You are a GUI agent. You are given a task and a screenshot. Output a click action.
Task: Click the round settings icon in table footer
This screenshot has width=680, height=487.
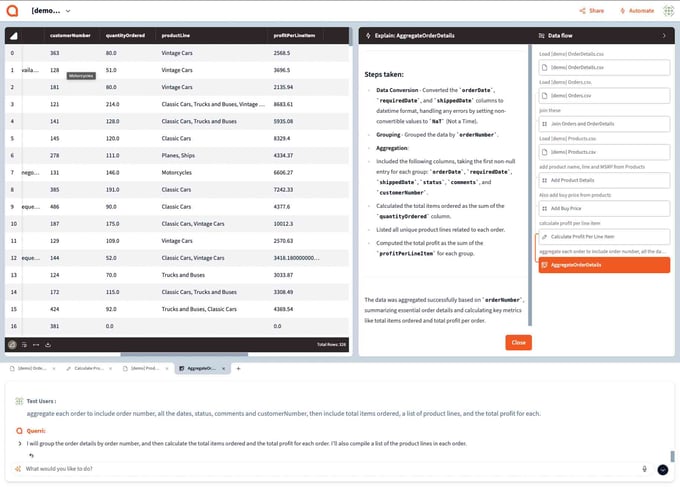pos(12,345)
